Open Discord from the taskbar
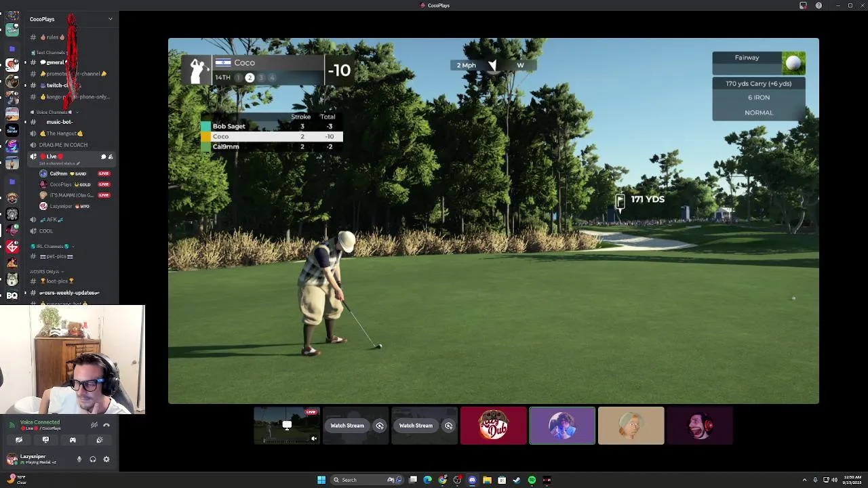Viewport: 868px width, 488px height. (472, 480)
